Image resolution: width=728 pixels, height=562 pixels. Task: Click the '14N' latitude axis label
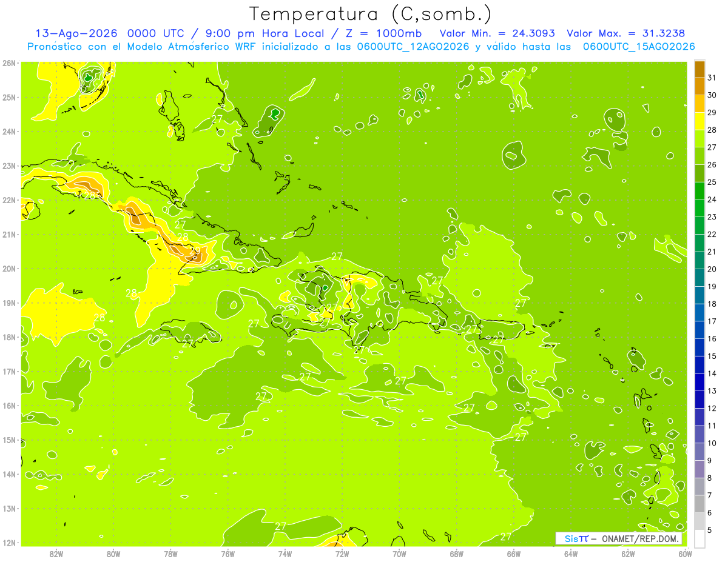click(8, 474)
